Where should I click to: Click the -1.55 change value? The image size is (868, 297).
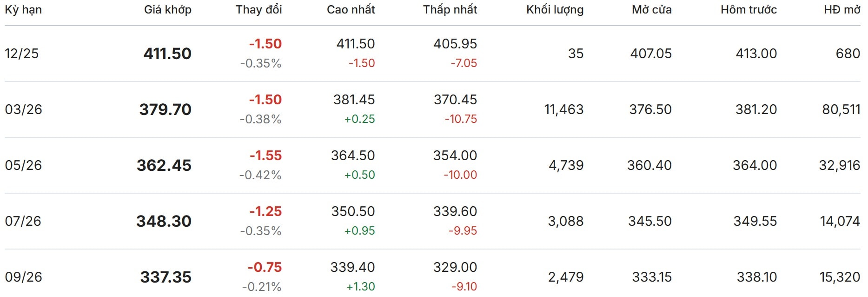[265, 155]
